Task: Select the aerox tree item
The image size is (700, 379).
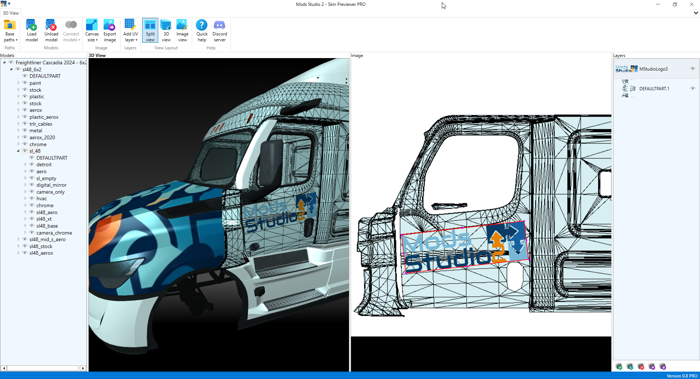Action: [36, 110]
